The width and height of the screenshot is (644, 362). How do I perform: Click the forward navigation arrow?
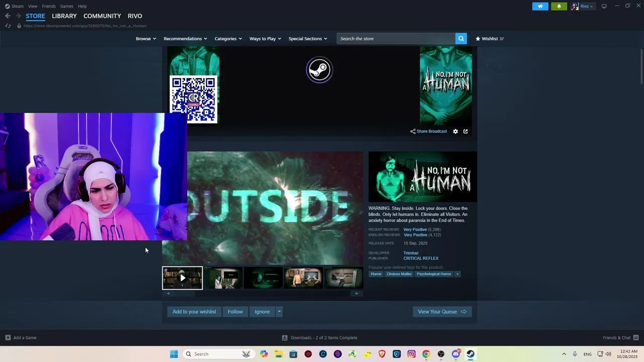pos(18,16)
